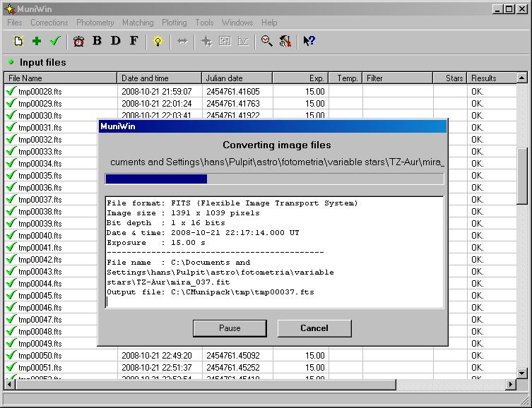Click the F flat correction icon

(x=134, y=41)
